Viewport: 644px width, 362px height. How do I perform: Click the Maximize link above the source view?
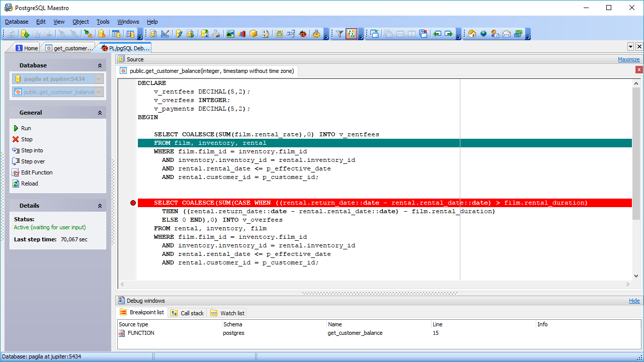(628, 59)
